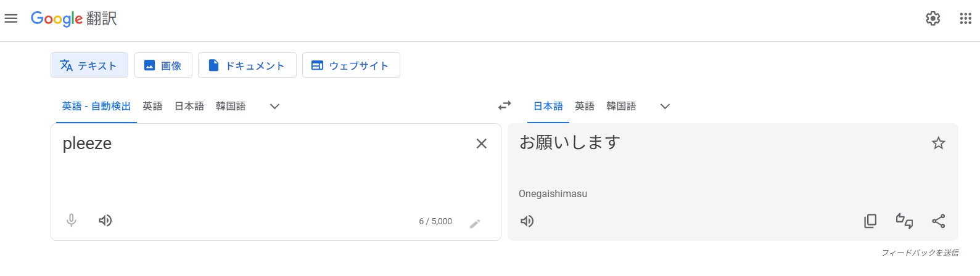Image resolution: width=980 pixels, height=276 pixels.
Task: Clear the source text 'pleeze'
Action: [482, 144]
